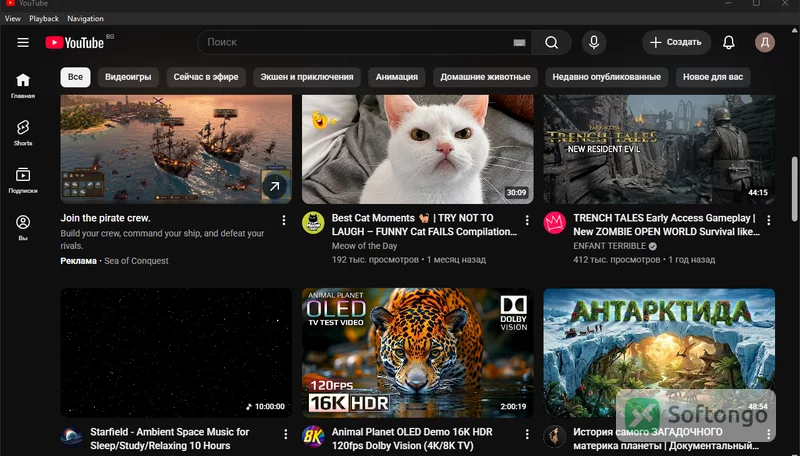The height and width of the screenshot is (456, 800).
Task: Click the Starfield video channel avatar
Action: (x=72, y=437)
